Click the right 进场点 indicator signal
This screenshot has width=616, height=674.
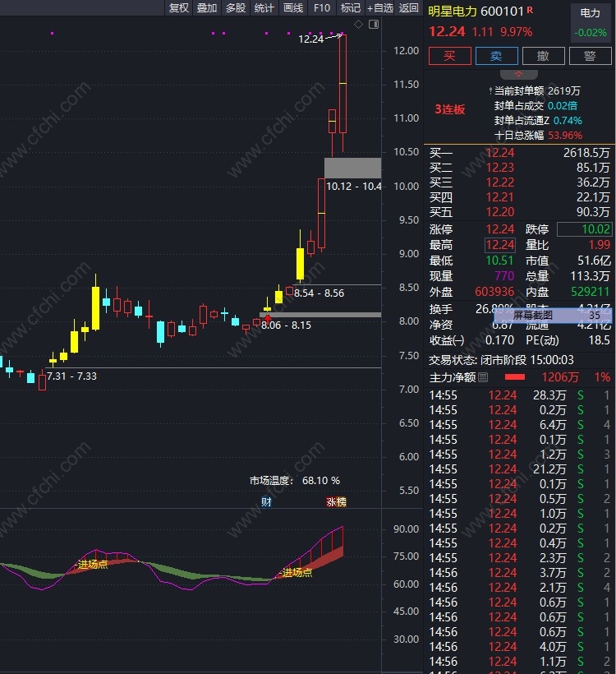296,573
